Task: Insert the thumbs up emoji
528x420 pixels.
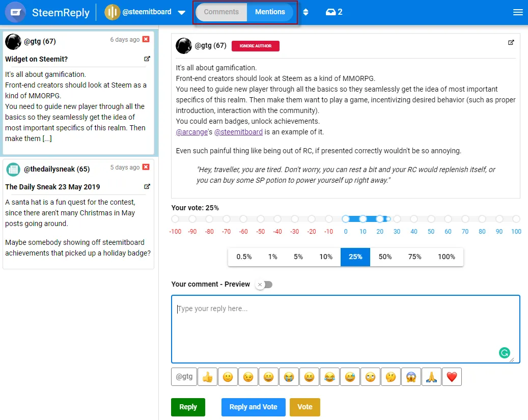Action: [x=207, y=377]
